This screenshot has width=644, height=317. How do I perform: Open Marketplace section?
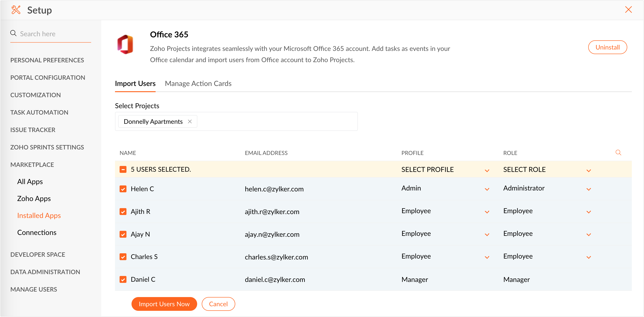pos(32,165)
